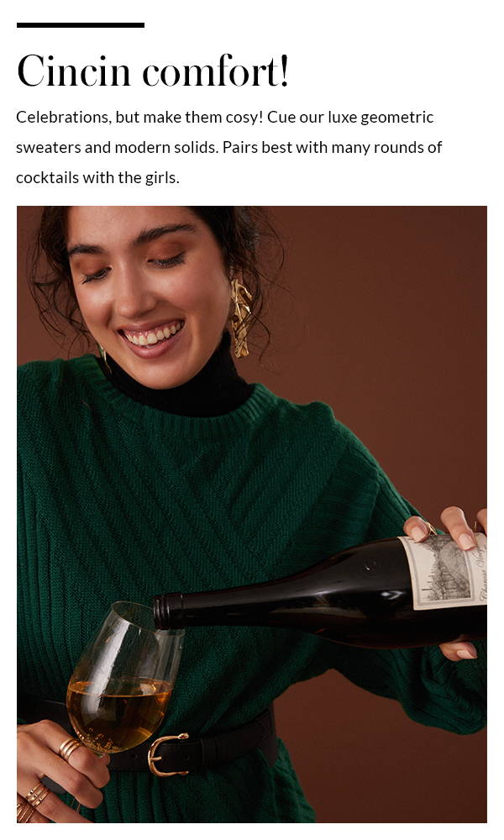Click the gold belt buckle
Screen dimensions: 504x840
166,754
